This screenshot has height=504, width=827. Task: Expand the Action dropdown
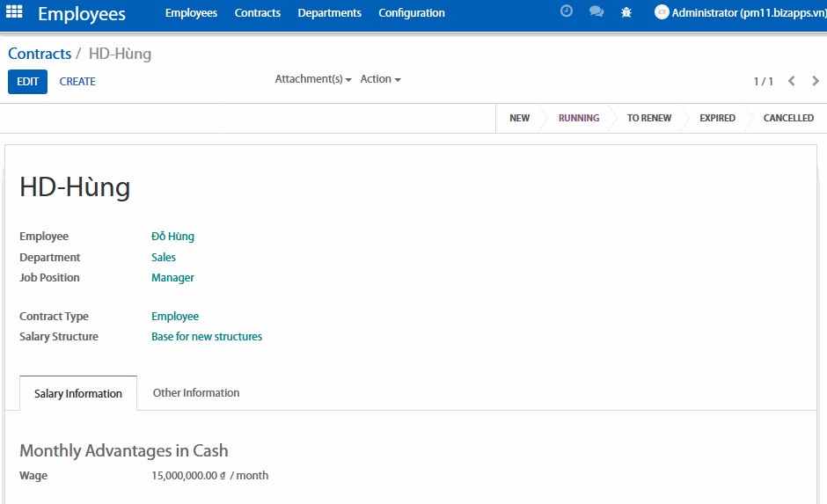tap(380, 79)
